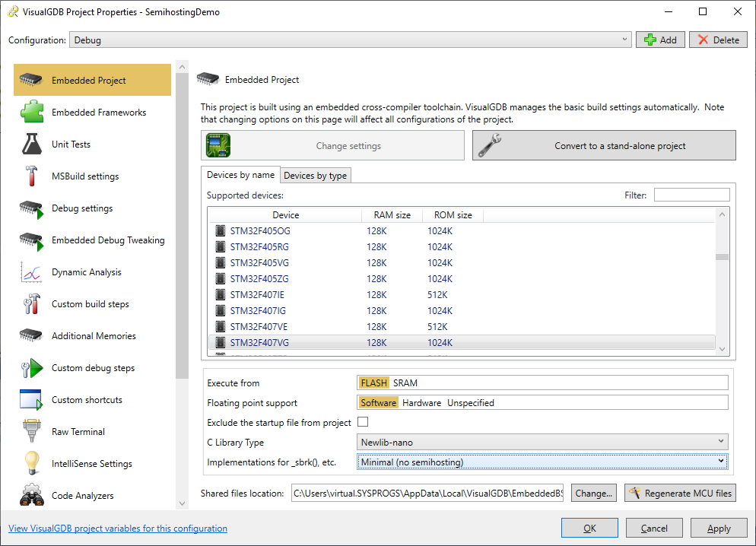Select the MSBuild settings hammer icon
756x546 pixels.
coord(31,176)
